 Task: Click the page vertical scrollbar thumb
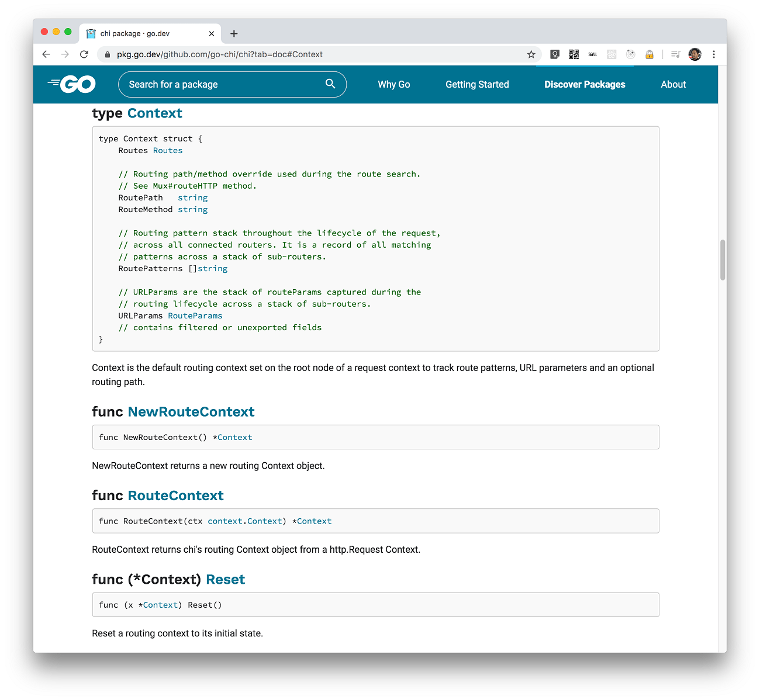723,259
